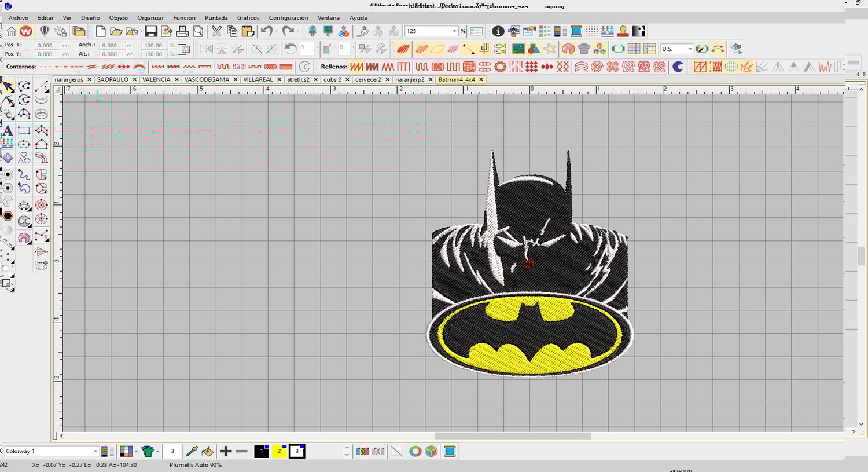Click the rubber stamp icon in top toolbar
Image resolution: width=868 pixels, height=472 pixels.
click(x=623, y=31)
